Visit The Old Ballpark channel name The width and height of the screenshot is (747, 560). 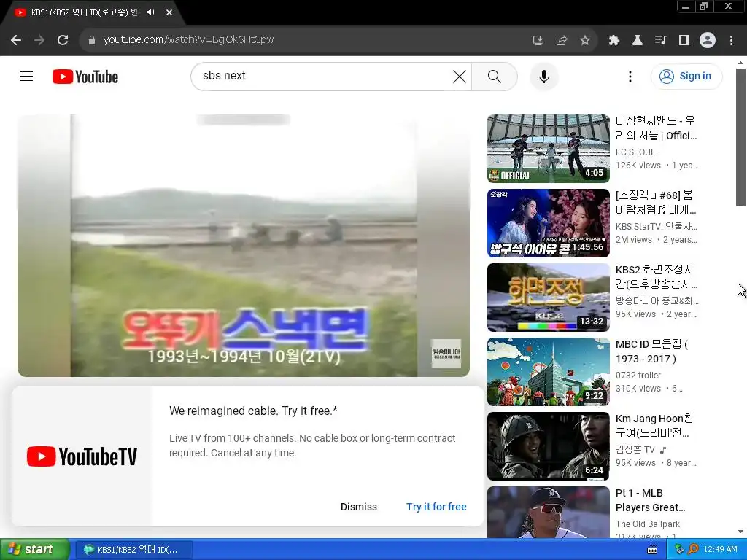point(648,524)
